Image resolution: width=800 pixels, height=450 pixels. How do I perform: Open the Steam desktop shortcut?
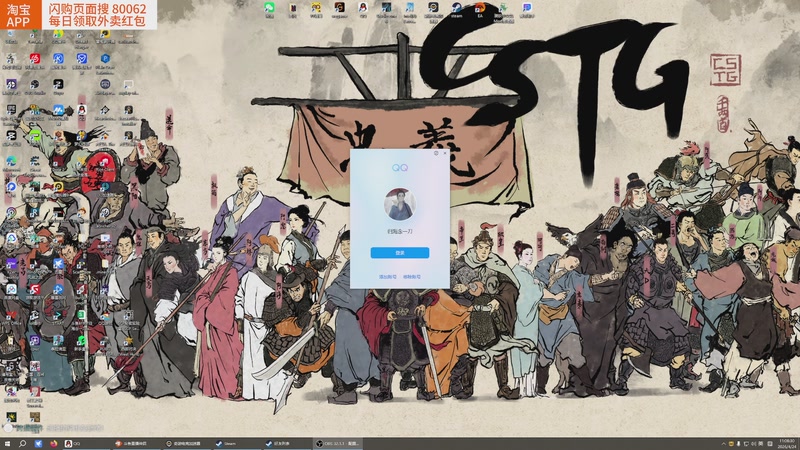457,9
